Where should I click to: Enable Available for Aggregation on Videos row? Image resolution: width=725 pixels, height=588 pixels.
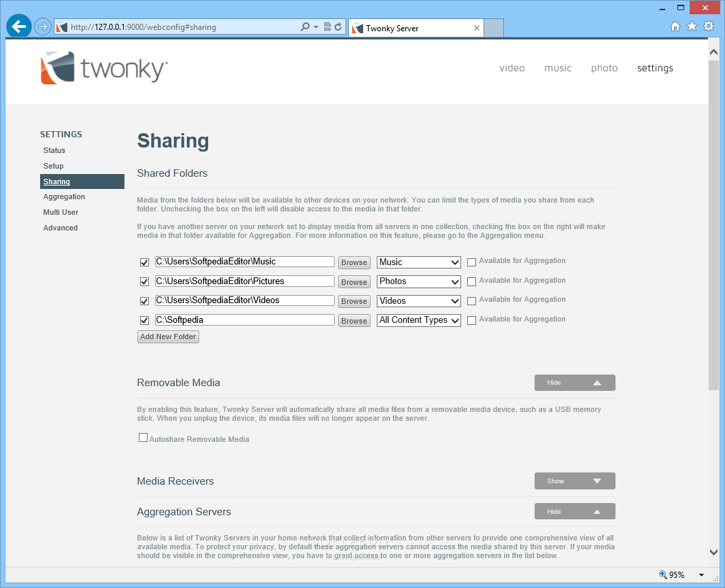[471, 301]
